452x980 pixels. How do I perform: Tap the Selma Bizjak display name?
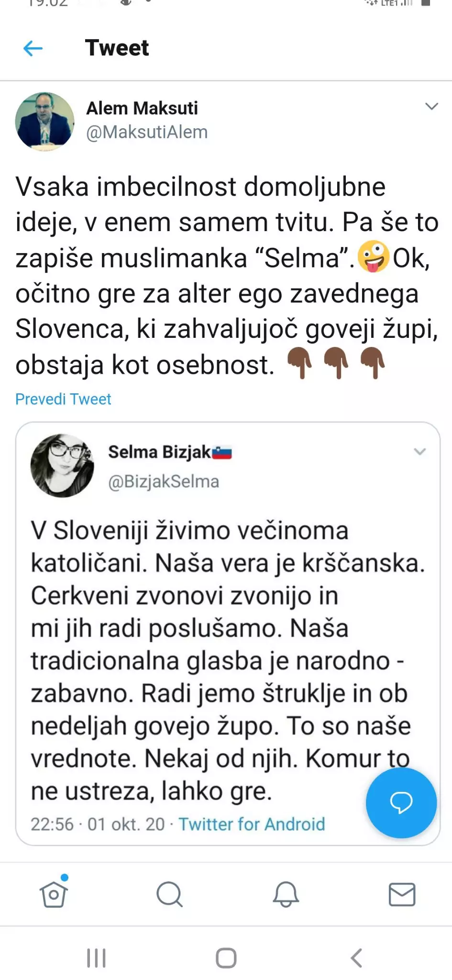(159, 452)
